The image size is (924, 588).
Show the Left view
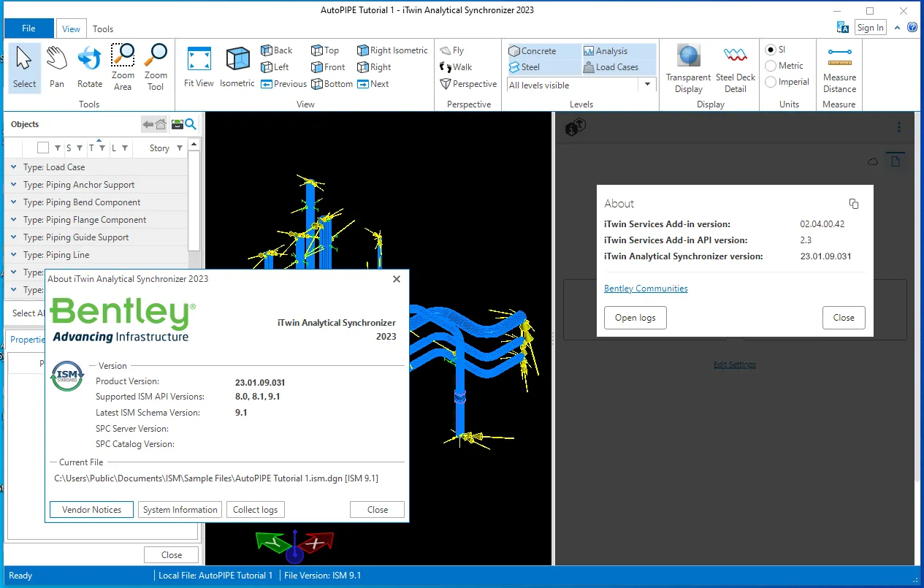tap(275, 67)
